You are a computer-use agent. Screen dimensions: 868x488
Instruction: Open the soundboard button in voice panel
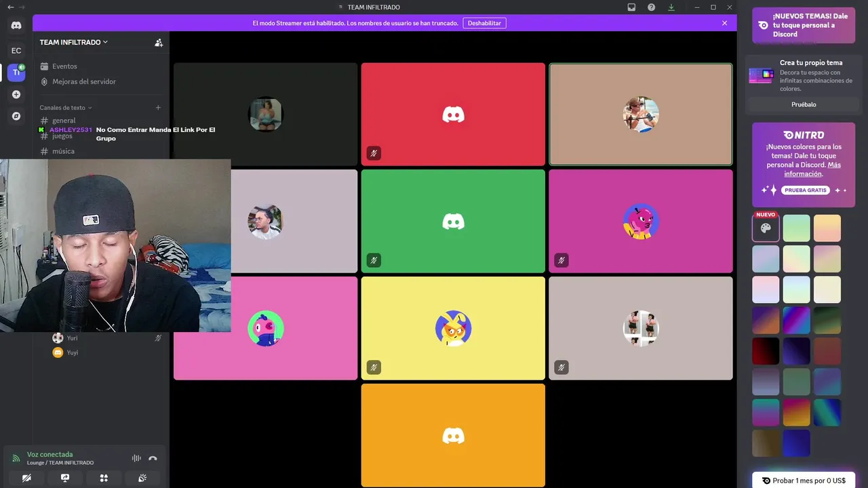(142, 478)
